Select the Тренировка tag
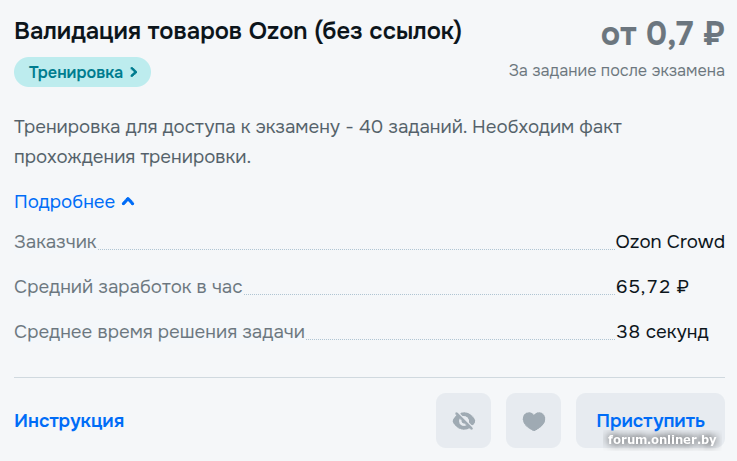737x461 pixels. click(x=76, y=72)
